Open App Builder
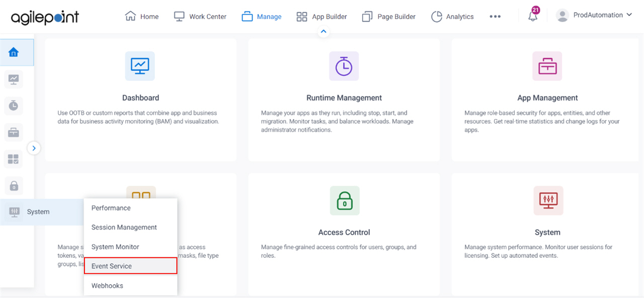 click(x=322, y=17)
